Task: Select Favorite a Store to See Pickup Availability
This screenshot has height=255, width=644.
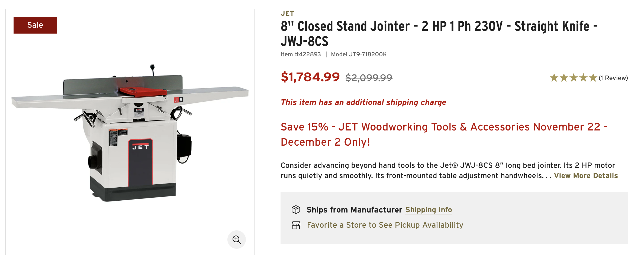Action: click(x=385, y=225)
